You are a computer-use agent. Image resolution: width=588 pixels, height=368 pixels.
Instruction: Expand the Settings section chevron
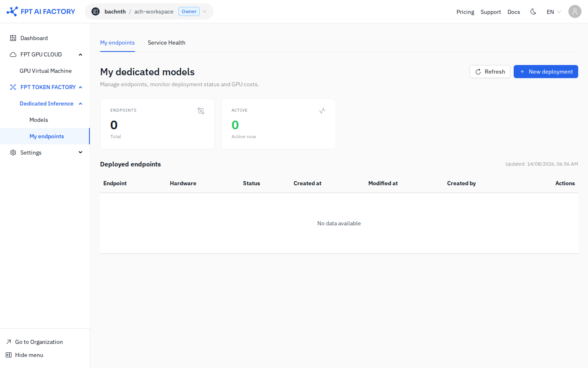[x=80, y=153]
